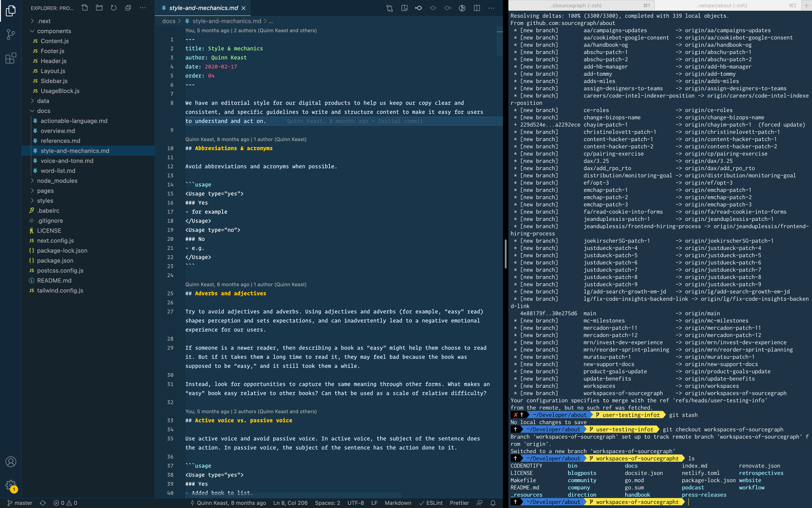Click the notifications bell in status bar

coord(493,503)
